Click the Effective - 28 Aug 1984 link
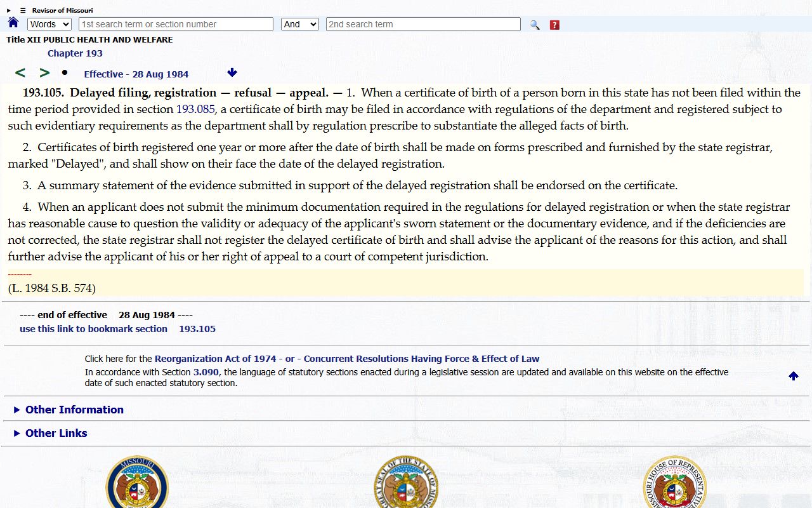Screen dimensions: 812x508 (x=136, y=74)
